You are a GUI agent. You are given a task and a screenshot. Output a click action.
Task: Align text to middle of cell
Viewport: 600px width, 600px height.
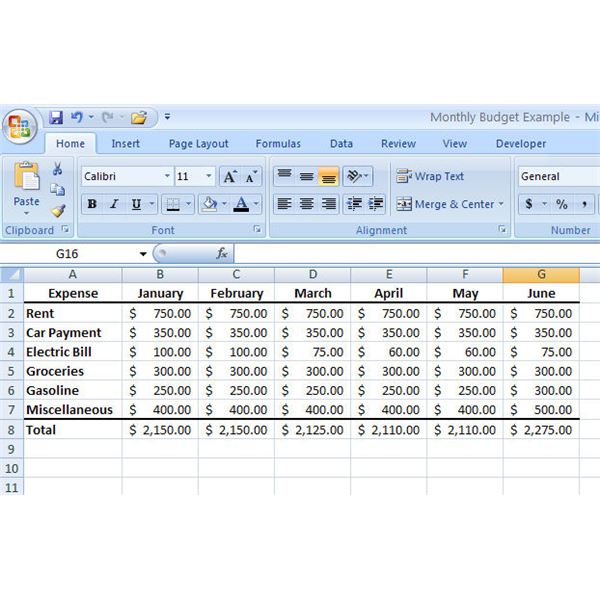(x=306, y=176)
